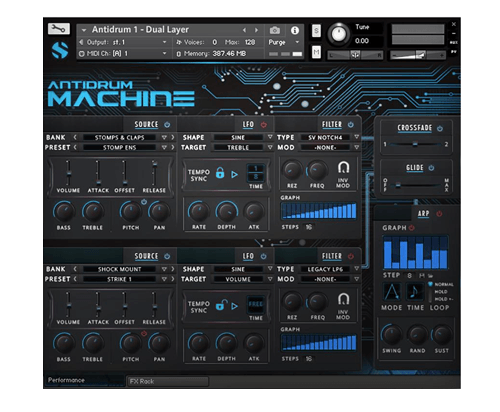Toggle the Glide power button
Image resolution: width=500 pixels, height=412 pixels.
pyautogui.click(x=431, y=168)
